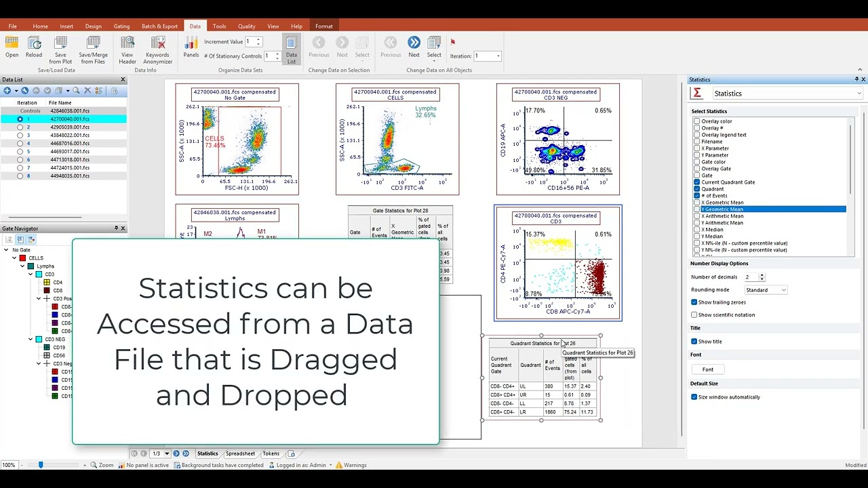The height and width of the screenshot is (488, 868).
Task: Switch to the Insert ribbon tab
Action: coord(66,26)
